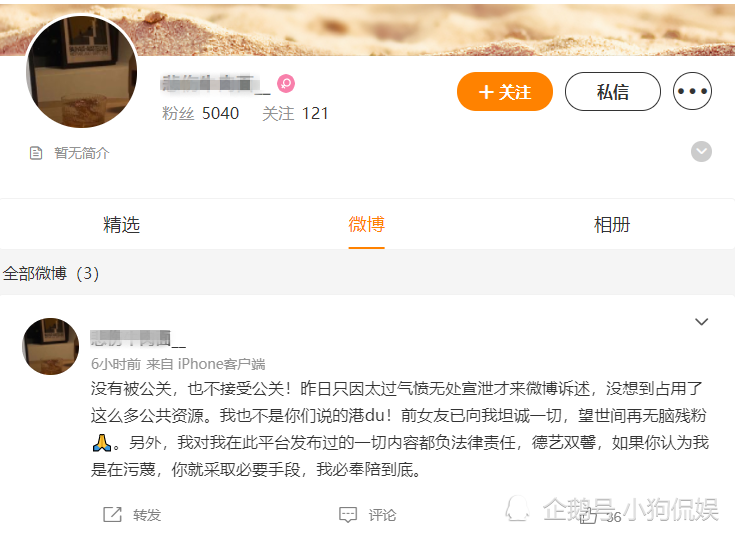Image resolution: width=735 pixels, height=534 pixels.
Task: Open the 相册 album tab
Action: 612,225
